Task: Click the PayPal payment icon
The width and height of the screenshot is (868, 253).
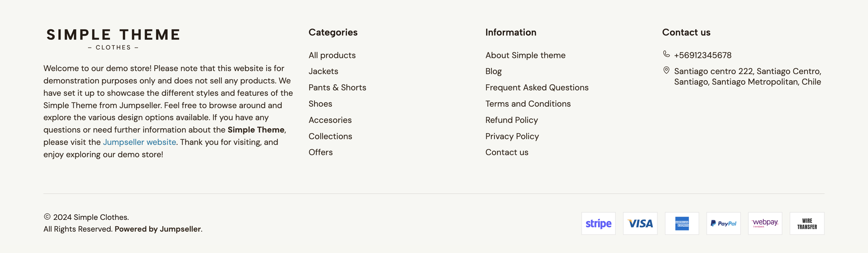Action: [723, 223]
